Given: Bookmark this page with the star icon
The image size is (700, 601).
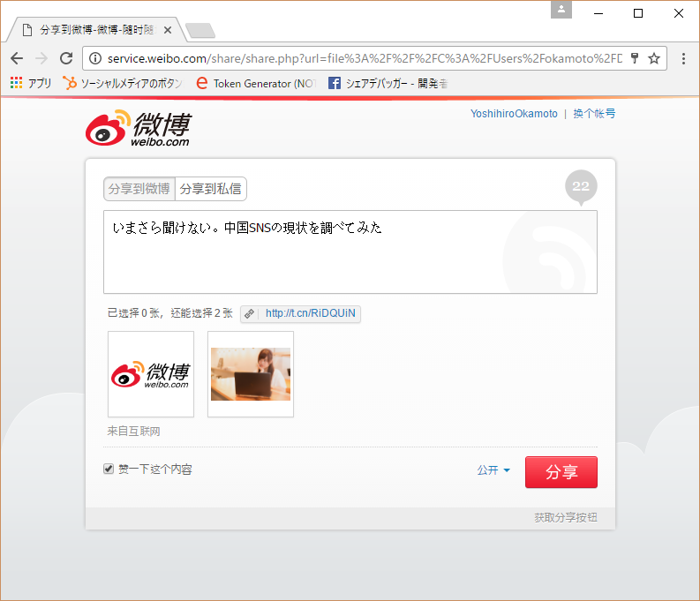Looking at the screenshot, I should 654,58.
